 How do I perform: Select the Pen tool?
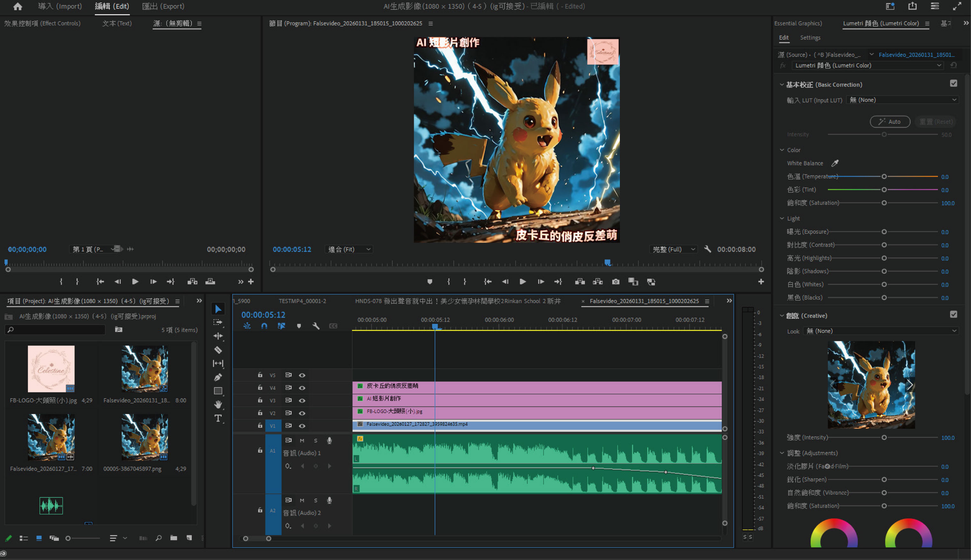pyautogui.click(x=218, y=377)
